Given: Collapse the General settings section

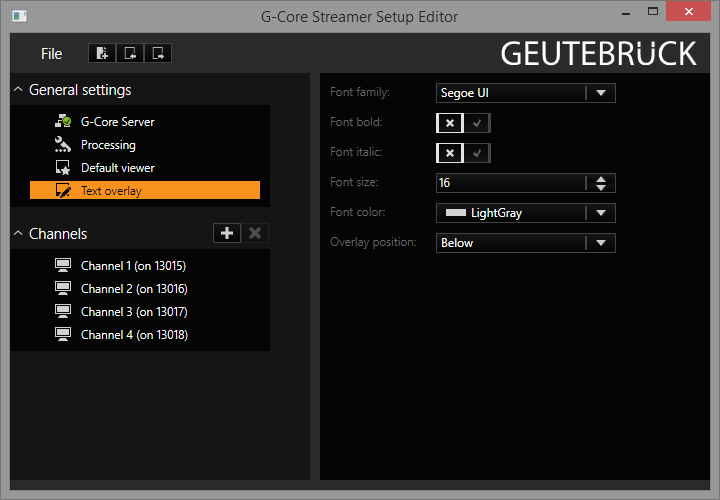Looking at the screenshot, I should point(18,90).
